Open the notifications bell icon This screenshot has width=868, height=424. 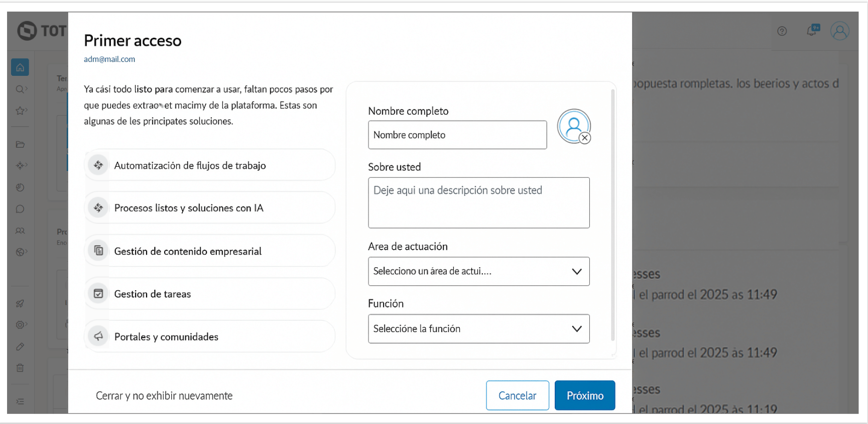pos(811,31)
